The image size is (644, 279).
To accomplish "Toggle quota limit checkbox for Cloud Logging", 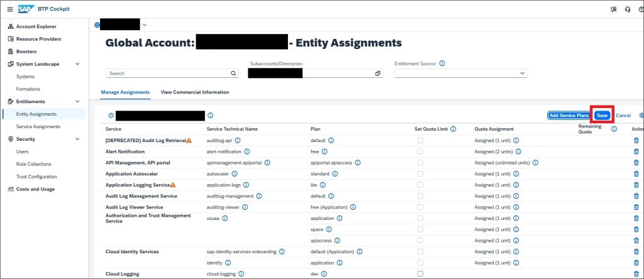I will pos(420,274).
